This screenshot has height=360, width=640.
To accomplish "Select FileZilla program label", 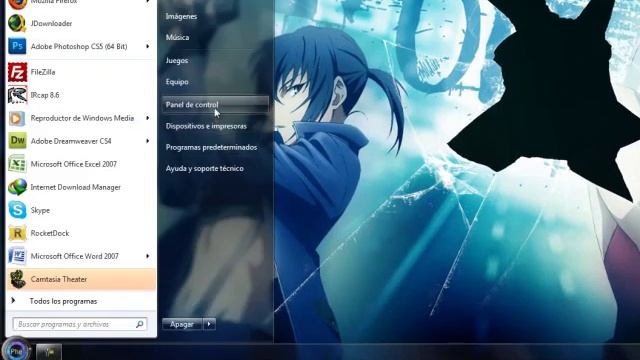I will 43,72.
